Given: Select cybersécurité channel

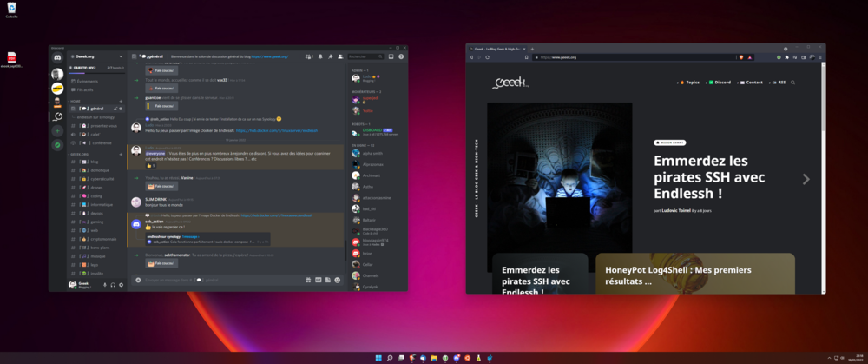Looking at the screenshot, I should coord(97,179).
